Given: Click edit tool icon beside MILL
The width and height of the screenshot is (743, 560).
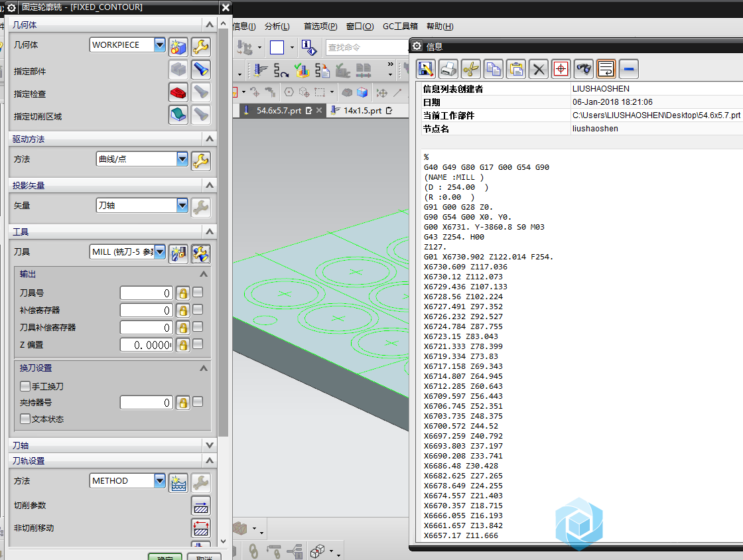Looking at the screenshot, I should pos(201,254).
